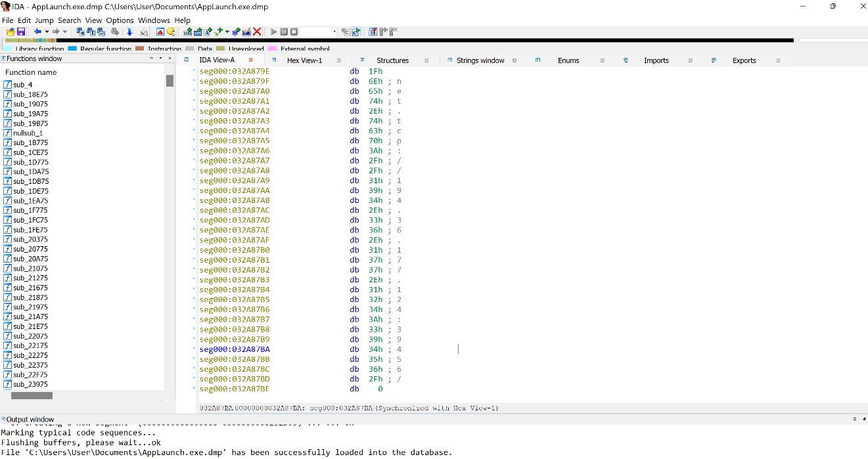The image size is (868, 459).
Task: Click the Library function color swatch
Action: click(x=9, y=49)
